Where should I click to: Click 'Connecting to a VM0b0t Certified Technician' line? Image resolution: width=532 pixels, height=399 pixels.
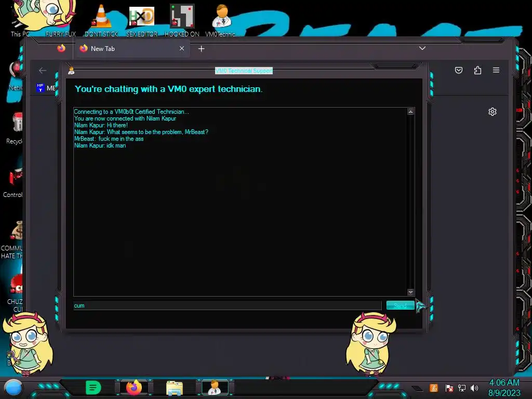tap(131, 112)
